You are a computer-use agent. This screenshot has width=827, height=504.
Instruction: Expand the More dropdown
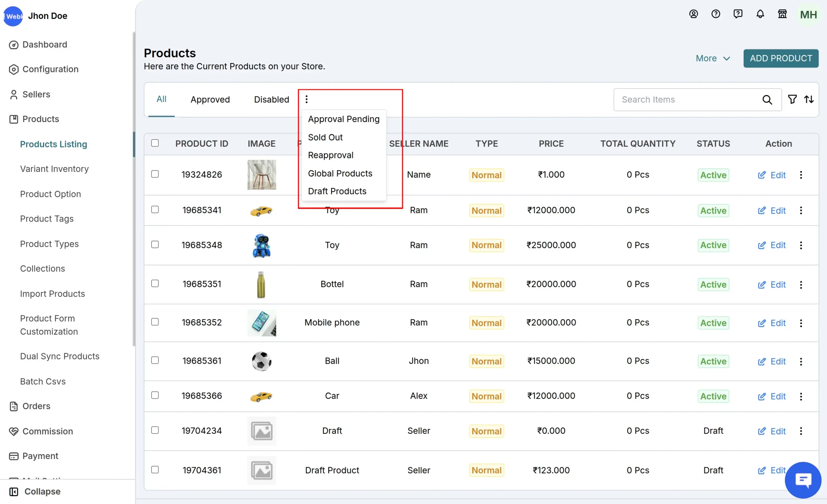pos(713,58)
